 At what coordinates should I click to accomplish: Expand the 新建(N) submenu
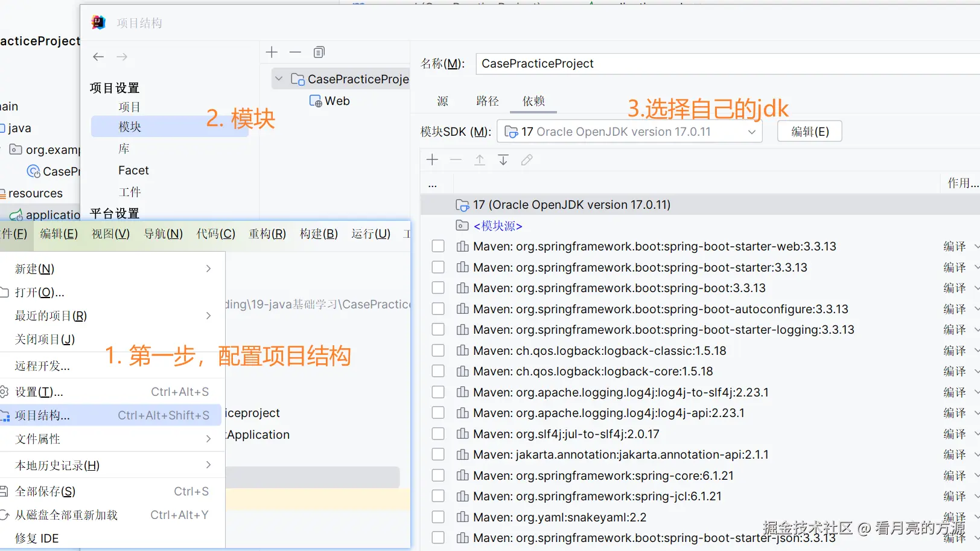coord(208,269)
